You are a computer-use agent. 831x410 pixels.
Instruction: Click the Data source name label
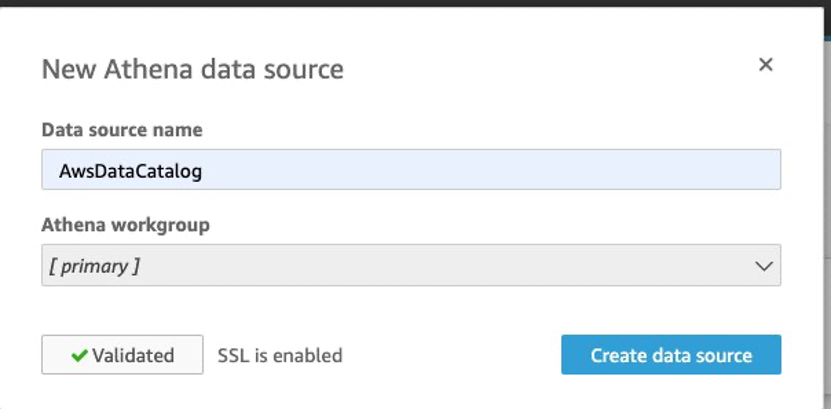(x=121, y=130)
